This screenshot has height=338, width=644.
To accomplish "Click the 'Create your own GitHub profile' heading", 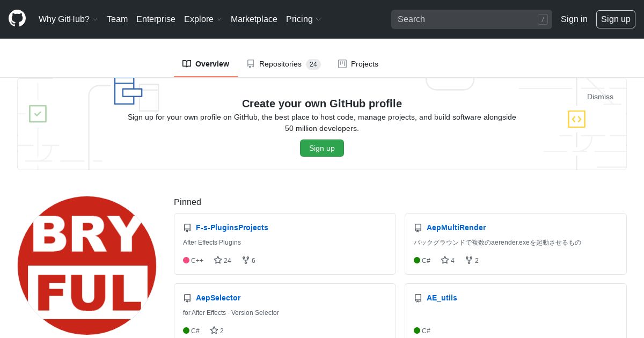I will pos(322,104).
